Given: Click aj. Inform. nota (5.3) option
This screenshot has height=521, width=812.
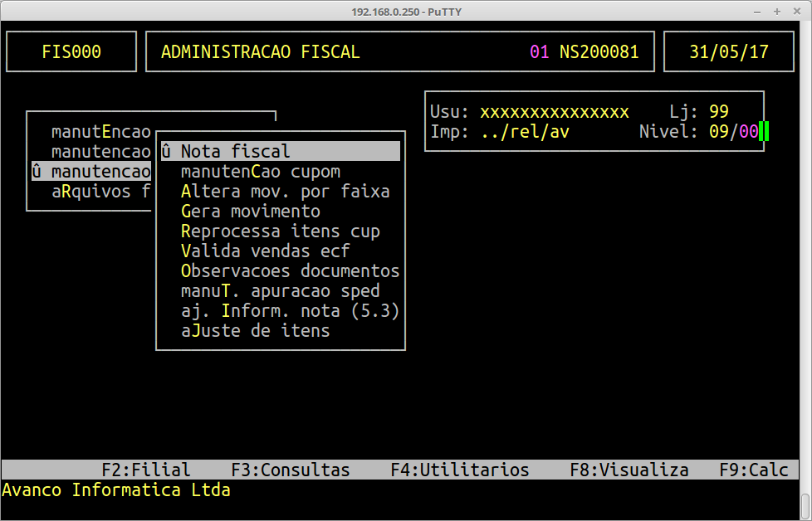Looking at the screenshot, I should (290, 311).
